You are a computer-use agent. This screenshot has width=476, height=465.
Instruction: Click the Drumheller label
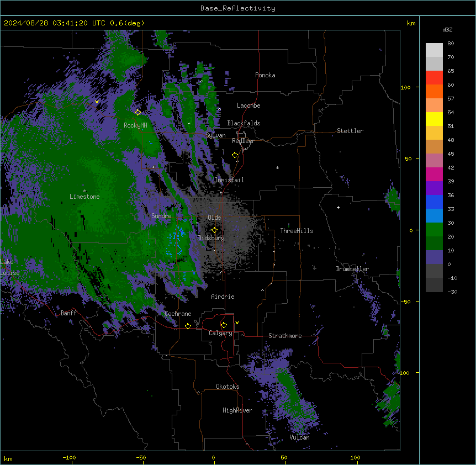pyautogui.click(x=352, y=269)
